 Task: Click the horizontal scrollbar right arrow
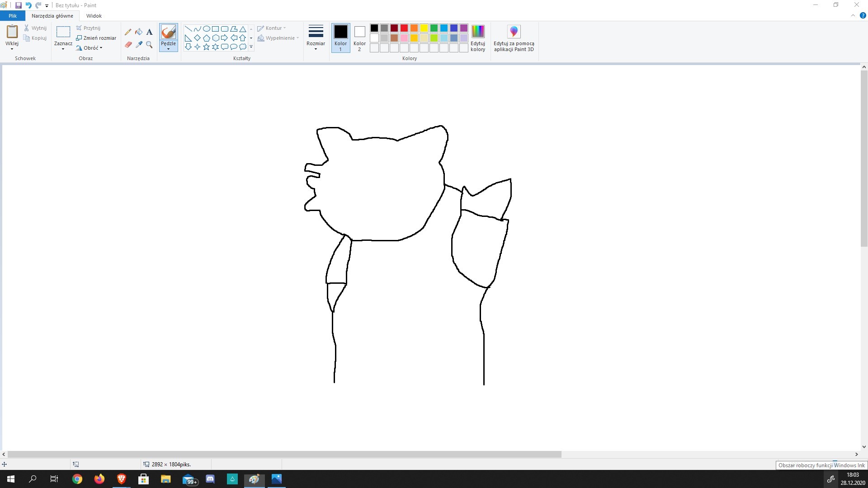[856, 455]
